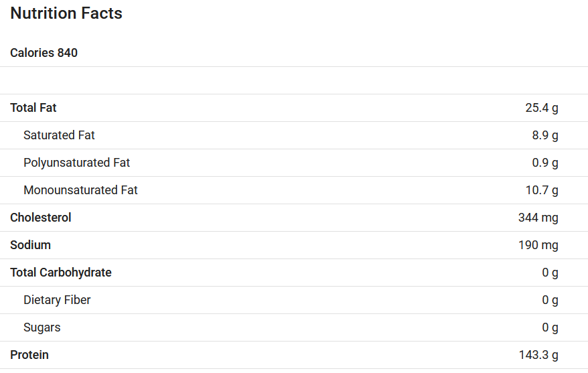Click the 0 g sugars value
The width and height of the screenshot is (588, 373).
(x=550, y=327)
